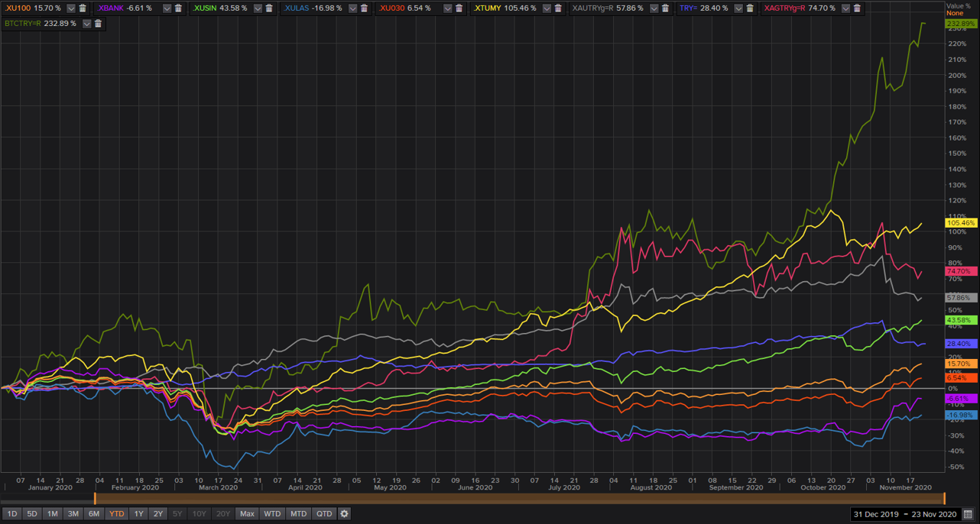Delete the BTCTRY=R series from chart
Viewport: 980px width, 524px height.
point(99,24)
